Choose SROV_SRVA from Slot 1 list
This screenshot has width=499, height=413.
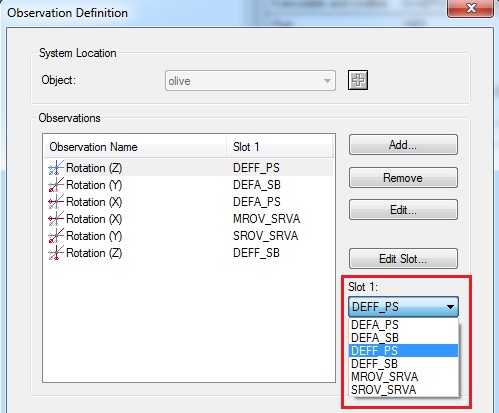(403, 390)
